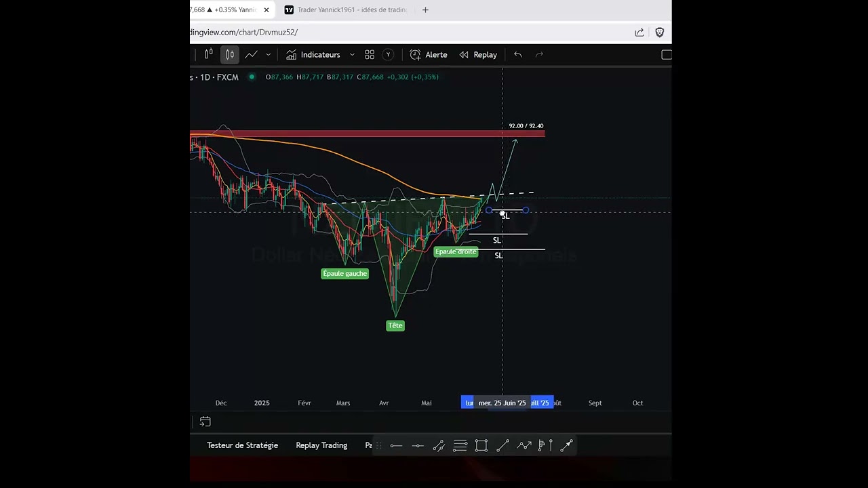Expand the chart style dropdown arrow
Viewport: 868px width, 488px height.
click(x=269, y=55)
